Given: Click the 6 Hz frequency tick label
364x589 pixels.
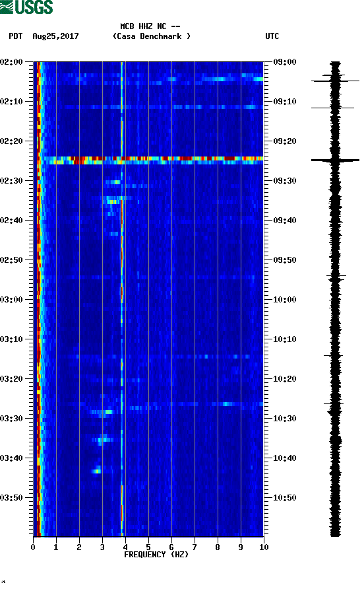Looking at the screenshot, I should coord(171,547).
